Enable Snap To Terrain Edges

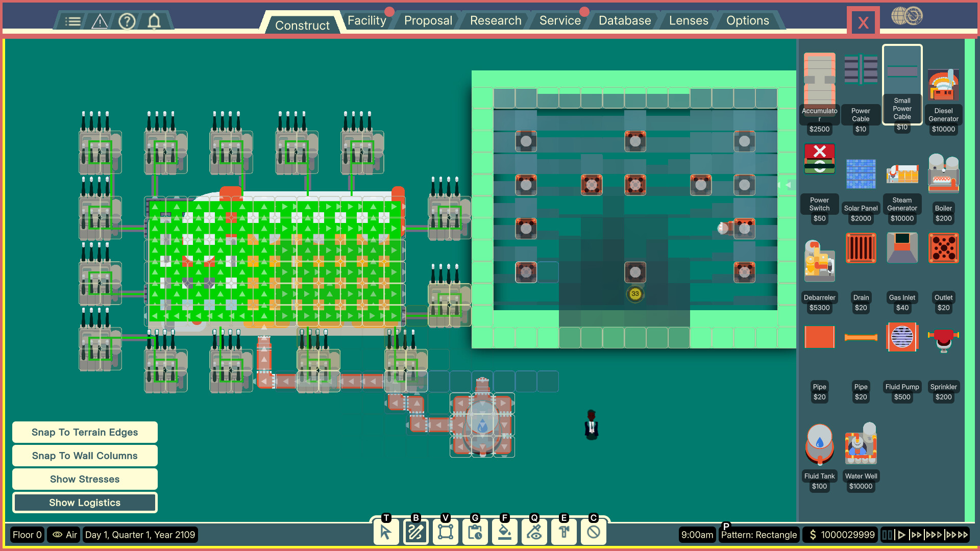pyautogui.click(x=85, y=432)
